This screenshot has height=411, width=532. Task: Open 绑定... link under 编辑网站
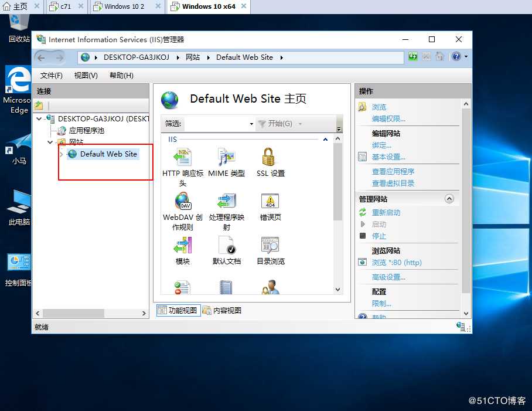pyautogui.click(x=381, y=145)
